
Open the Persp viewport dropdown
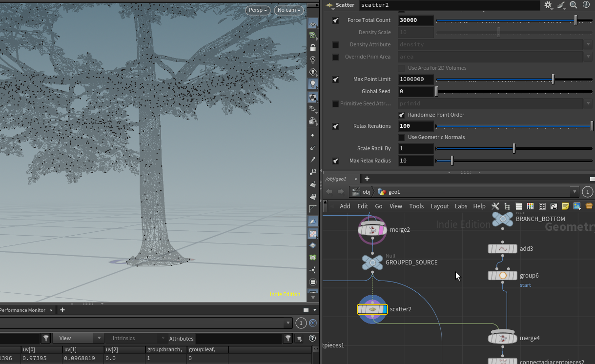point(258,10)
